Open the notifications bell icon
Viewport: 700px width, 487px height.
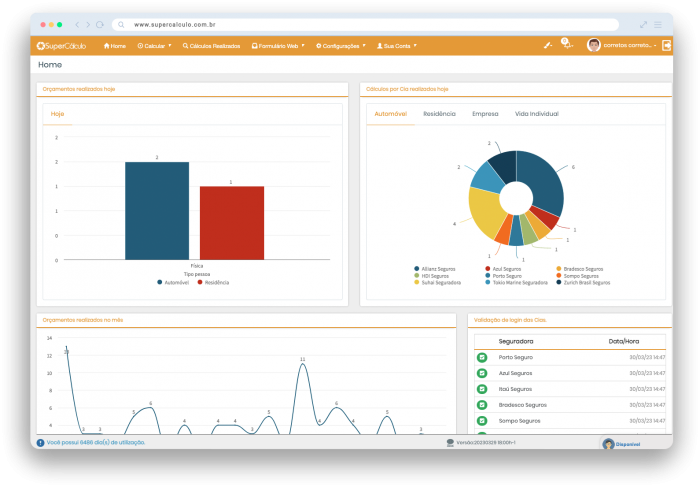pos(567,45)
